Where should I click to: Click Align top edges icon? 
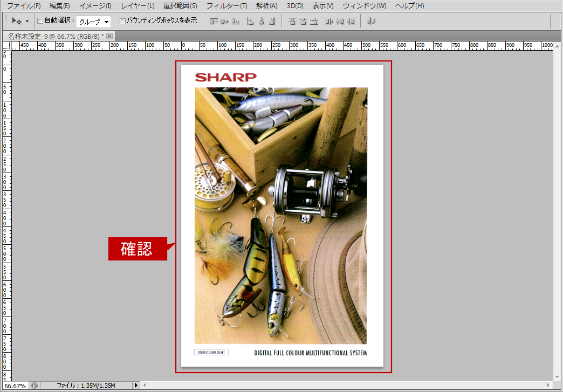[x=214, y=22]
